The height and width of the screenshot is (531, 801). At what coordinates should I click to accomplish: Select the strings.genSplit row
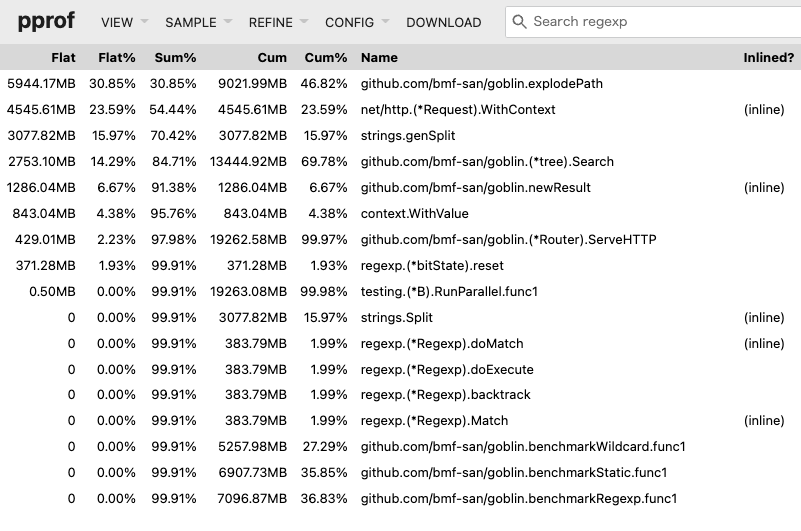tap(407, 136)
